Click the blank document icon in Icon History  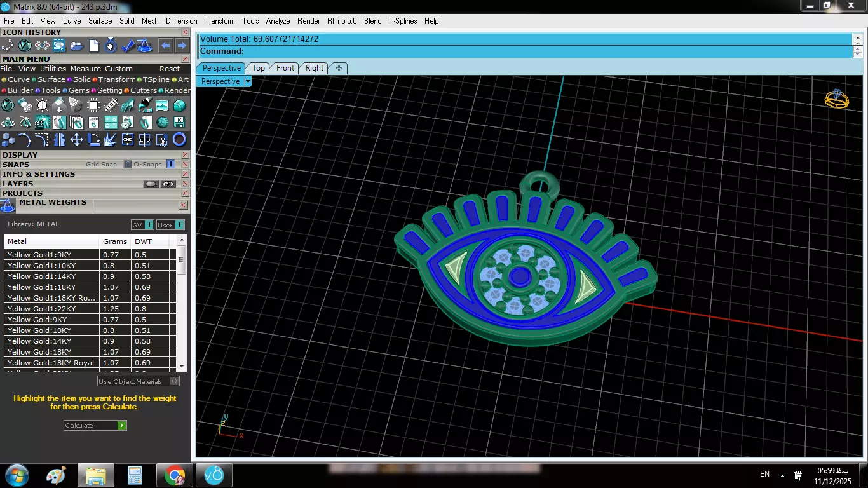[x=94, y=46]
